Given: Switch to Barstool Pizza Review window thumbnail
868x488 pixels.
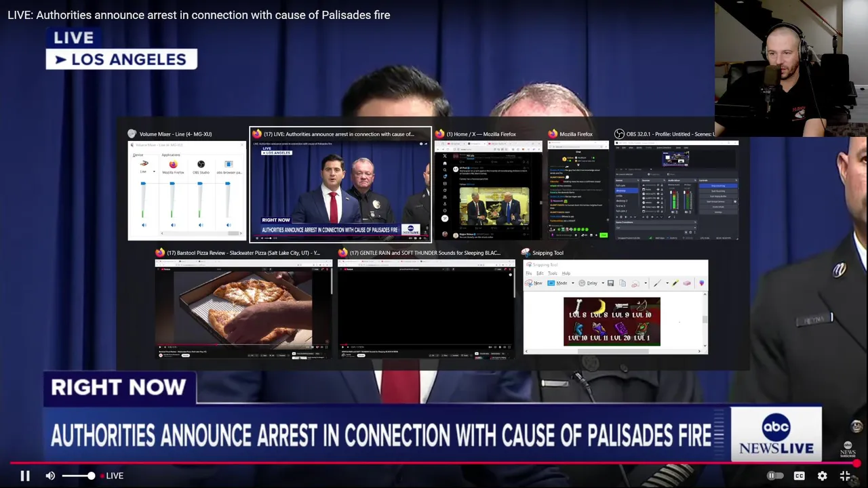Looking at the screenshot, I should tap(243, 308).
